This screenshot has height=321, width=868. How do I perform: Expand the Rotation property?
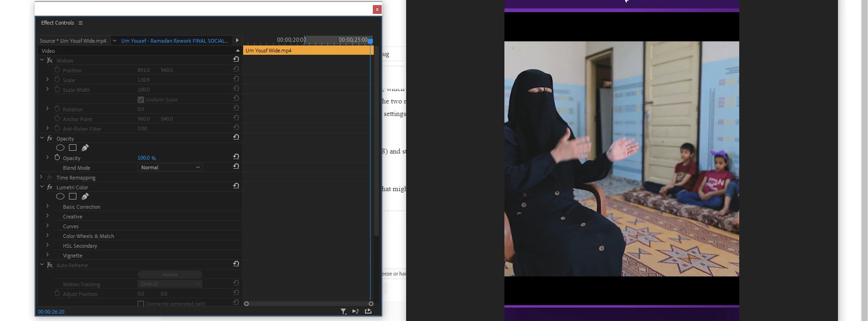(48, 109)
